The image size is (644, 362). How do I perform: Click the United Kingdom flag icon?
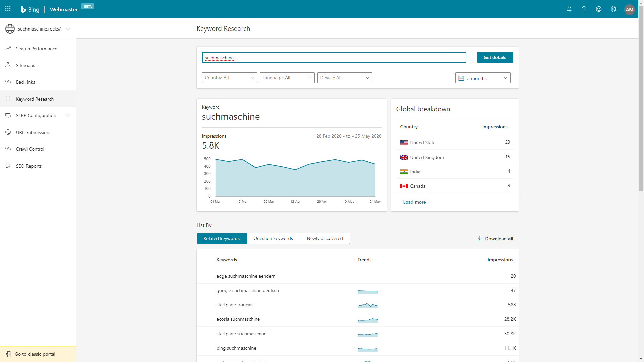404,157
